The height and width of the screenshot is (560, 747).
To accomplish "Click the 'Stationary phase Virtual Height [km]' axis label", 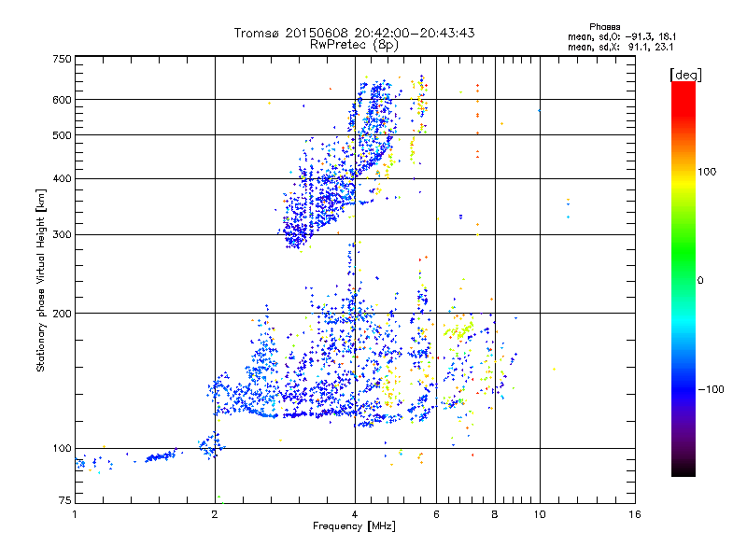I will 41,281.
